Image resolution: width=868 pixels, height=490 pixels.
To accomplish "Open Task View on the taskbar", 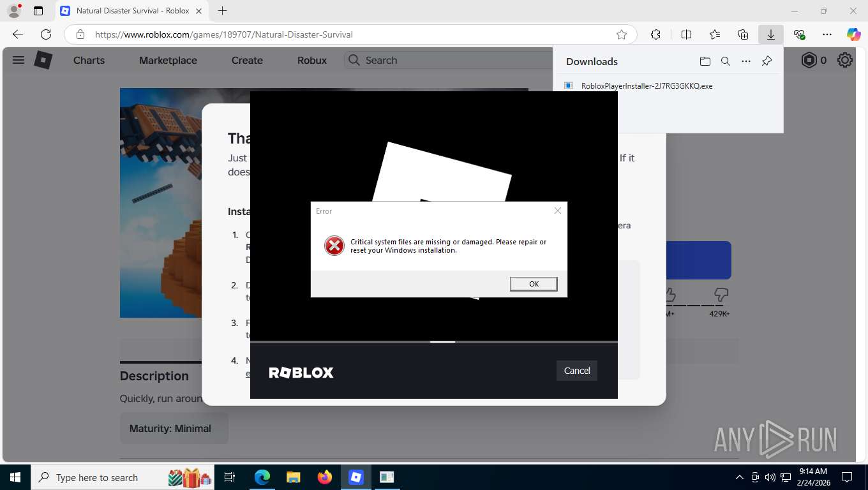I will pos(230,477).
